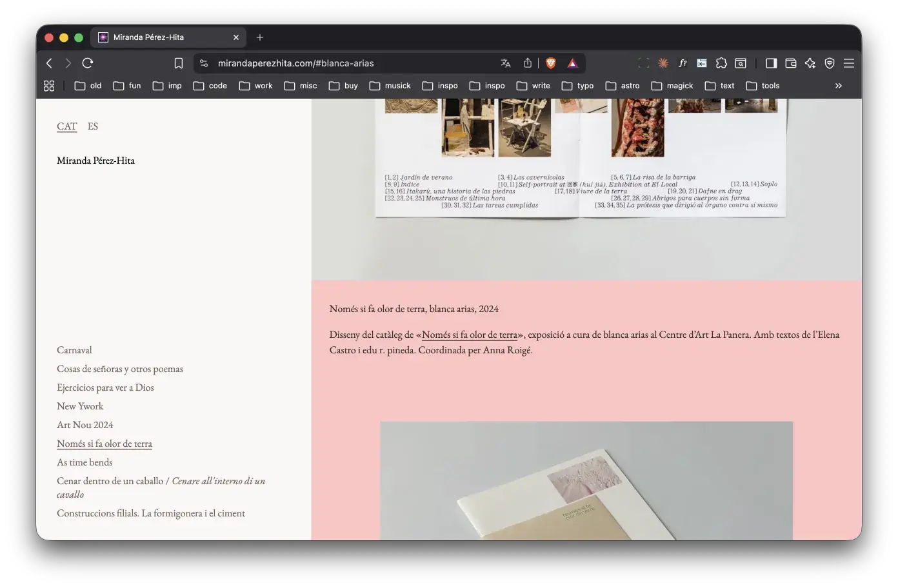The height and width of the screenshot is (588, 898).
Task: Switch site language to CAT
Action: pyautogui.click(x=67, y=126)
